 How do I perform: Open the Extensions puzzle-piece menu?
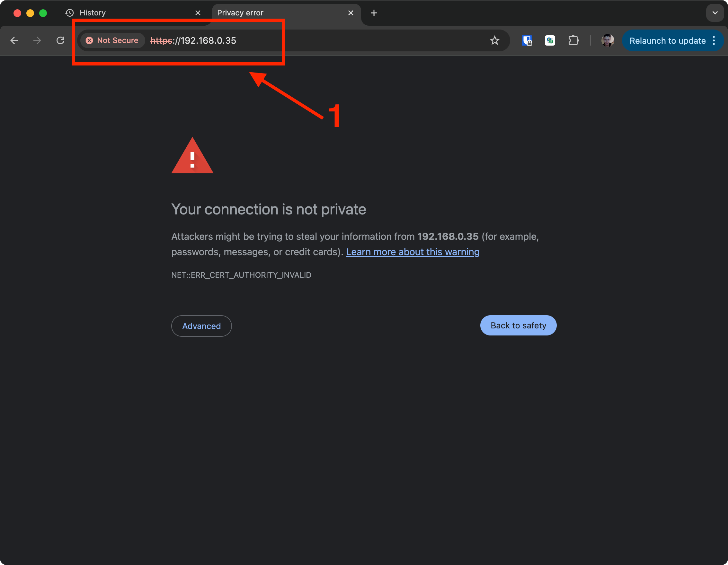pos(573,41)
